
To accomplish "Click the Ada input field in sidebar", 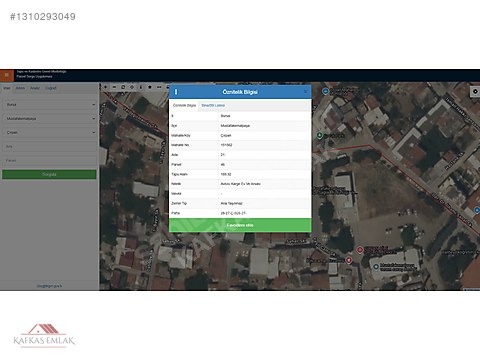I will pos(50,147).
